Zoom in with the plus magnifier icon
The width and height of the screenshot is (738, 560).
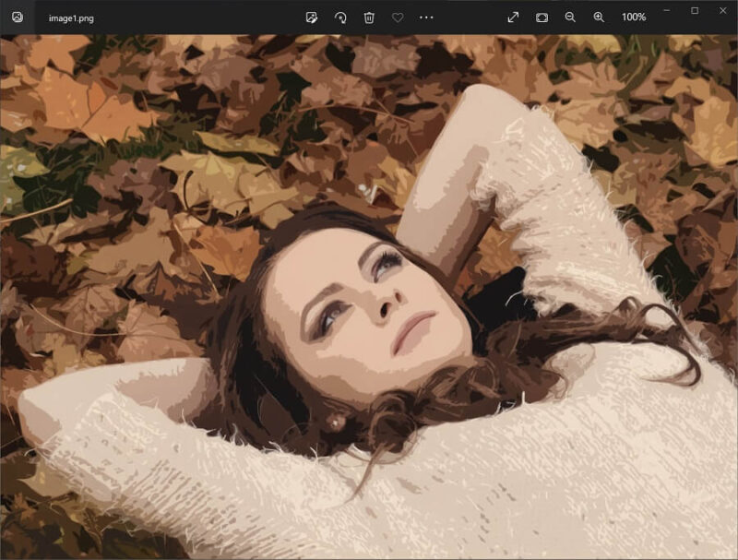pos(599,18)
